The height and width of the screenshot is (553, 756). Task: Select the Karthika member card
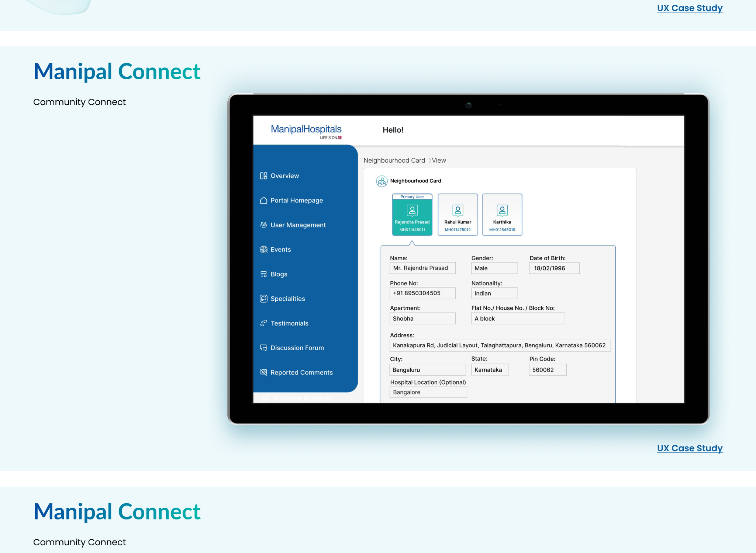click(502, 215)
